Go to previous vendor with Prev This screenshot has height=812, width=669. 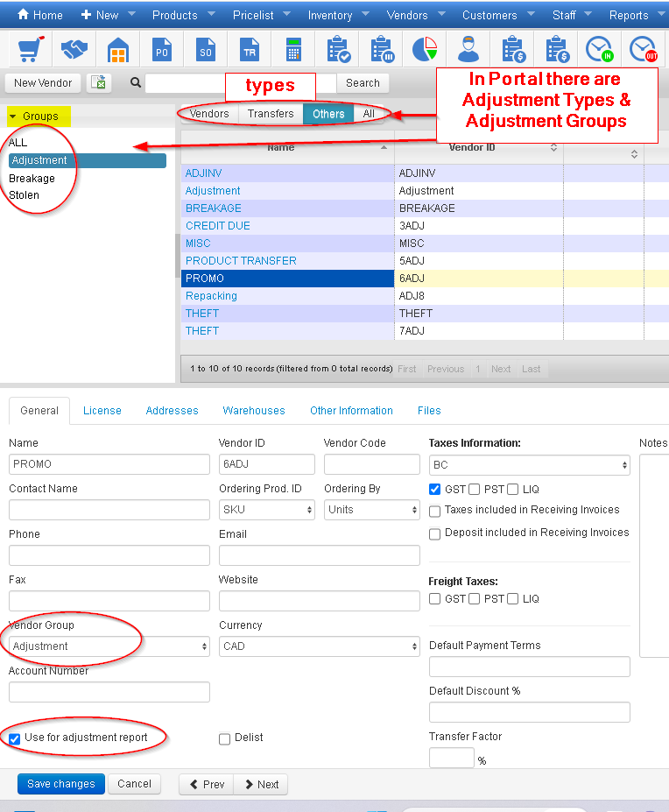206,785
